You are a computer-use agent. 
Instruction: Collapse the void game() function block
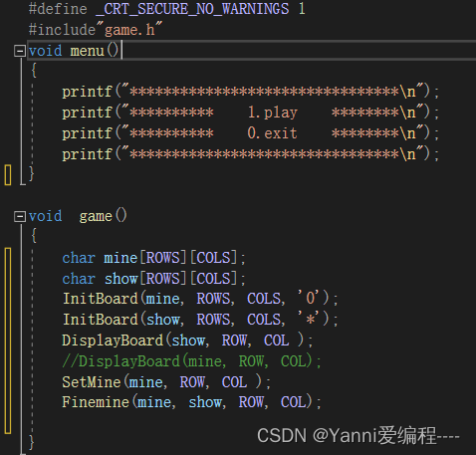pyautogui.click(x=20, y=217)
